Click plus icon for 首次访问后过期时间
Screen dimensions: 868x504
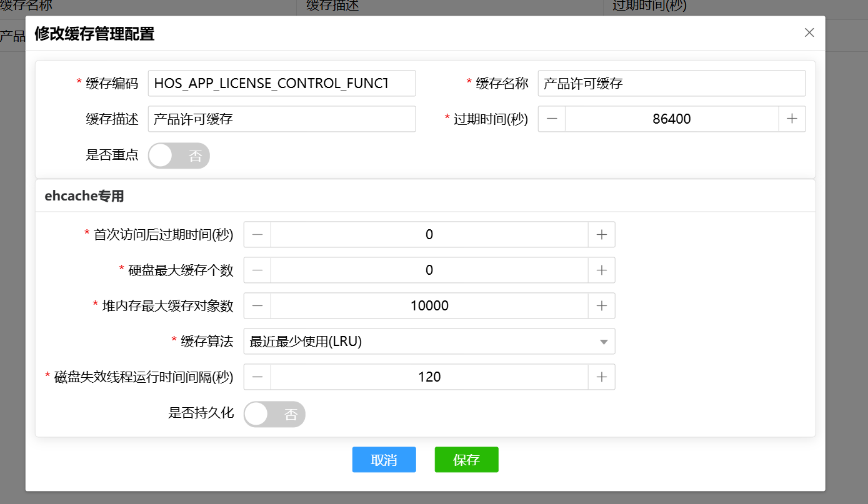pos(601,235)
